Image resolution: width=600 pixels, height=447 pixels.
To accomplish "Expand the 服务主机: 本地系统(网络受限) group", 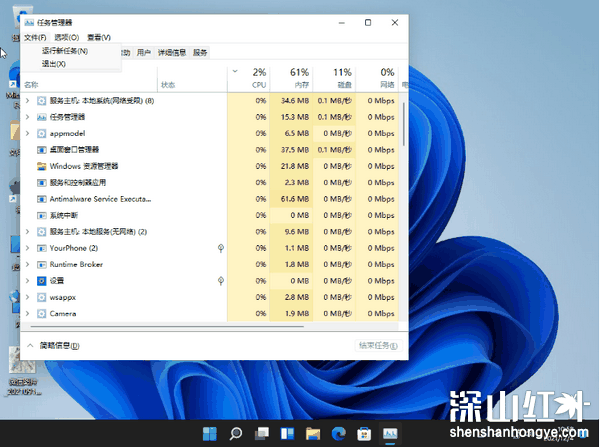I will [27, 101].
